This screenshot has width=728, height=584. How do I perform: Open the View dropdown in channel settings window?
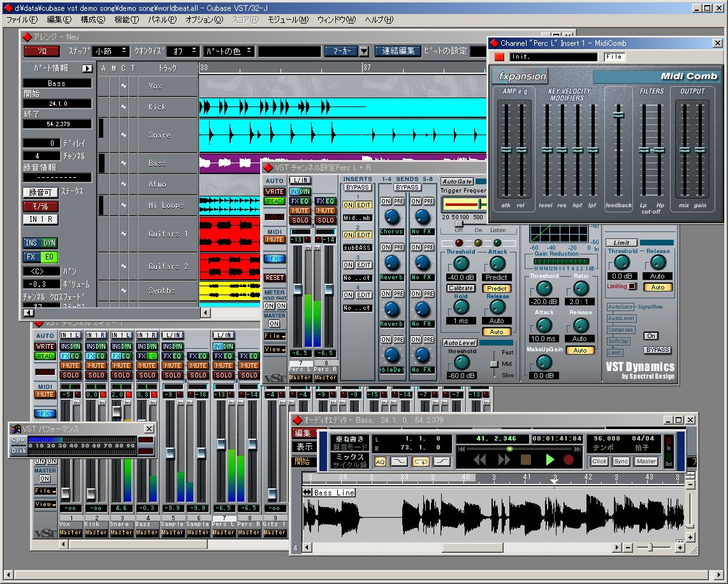(x=274, y=349)
